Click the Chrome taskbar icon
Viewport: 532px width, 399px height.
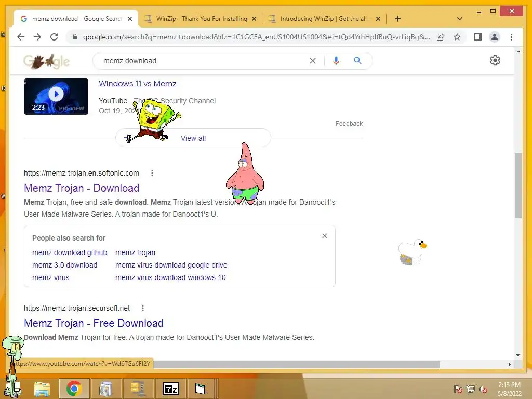tap(74, 389)
